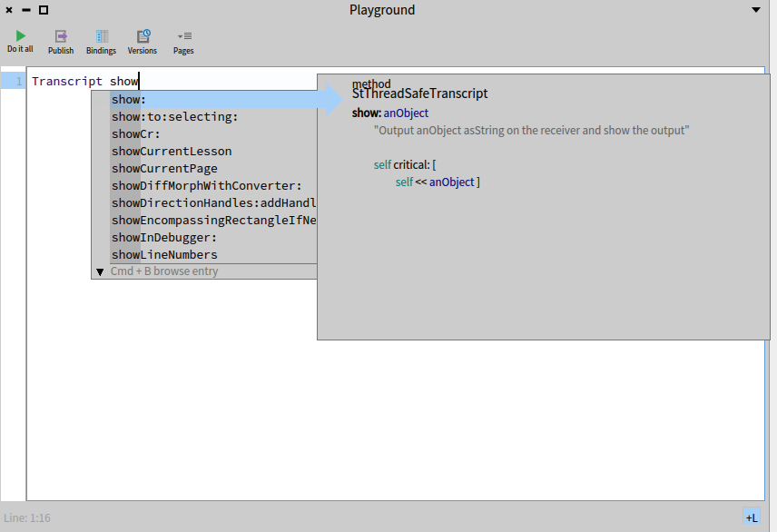Viewport: 777px width, 532px height.
Task: Click line number 1 in the gutter
Action: [18, 82]
